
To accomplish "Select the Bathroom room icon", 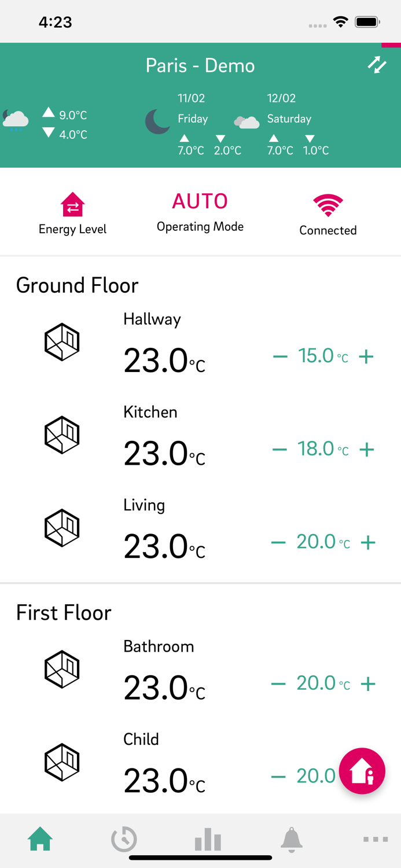I will tap(62, 669).
